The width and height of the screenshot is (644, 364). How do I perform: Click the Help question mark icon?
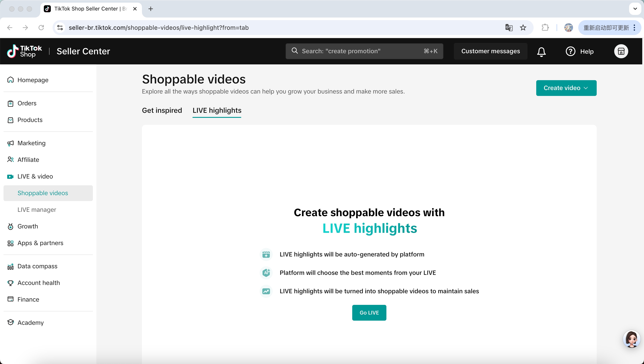pyautogui.click(x=570, y=51)
